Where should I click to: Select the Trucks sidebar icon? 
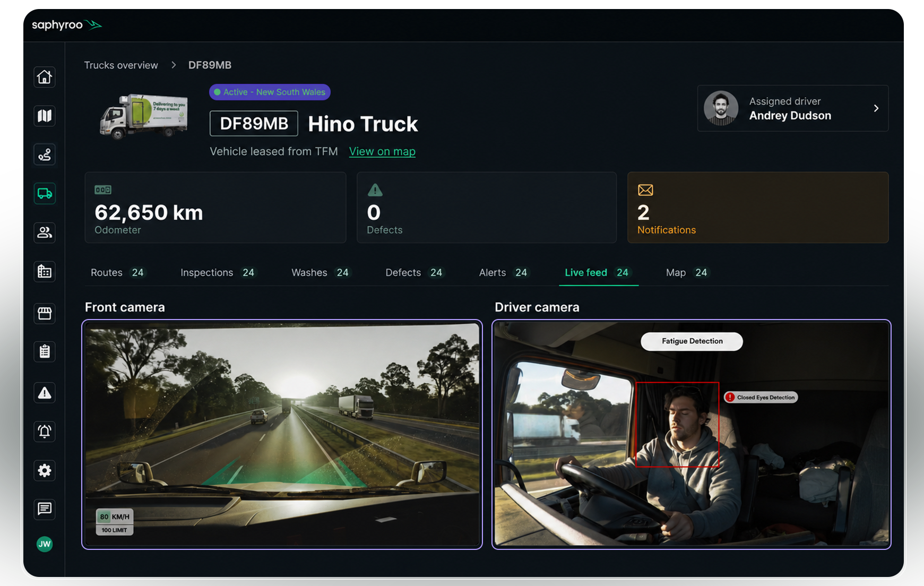[x=45, y=193]
